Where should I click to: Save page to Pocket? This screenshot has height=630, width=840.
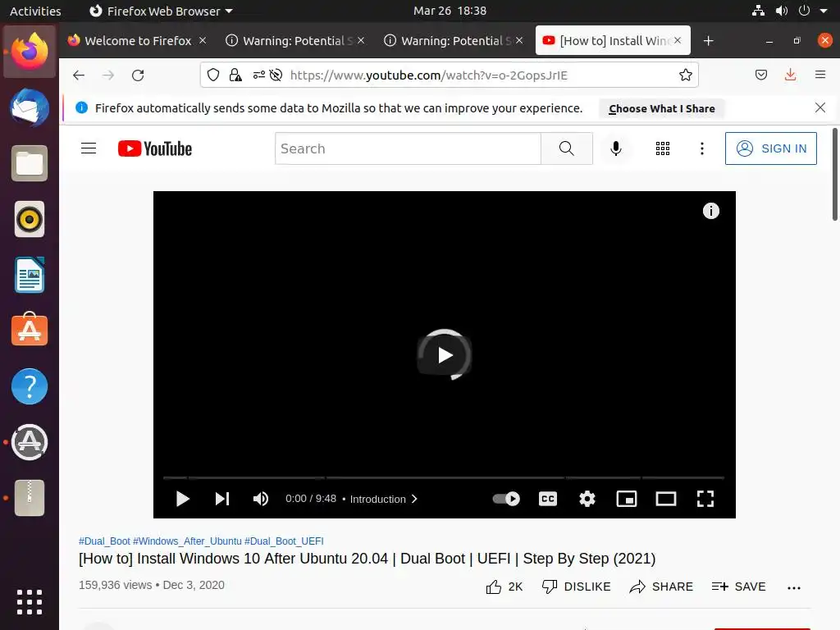click(x=760, y=75)
